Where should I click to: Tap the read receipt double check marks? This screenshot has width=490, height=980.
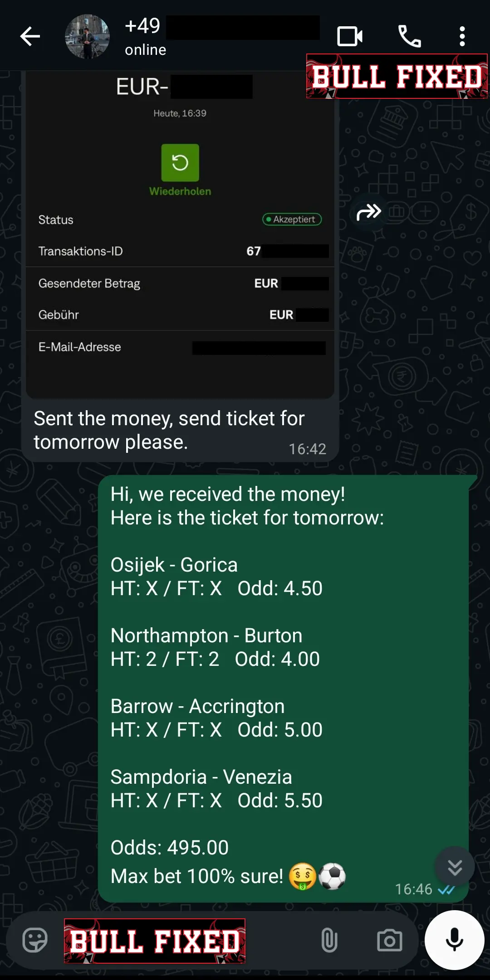pos(446,889)
